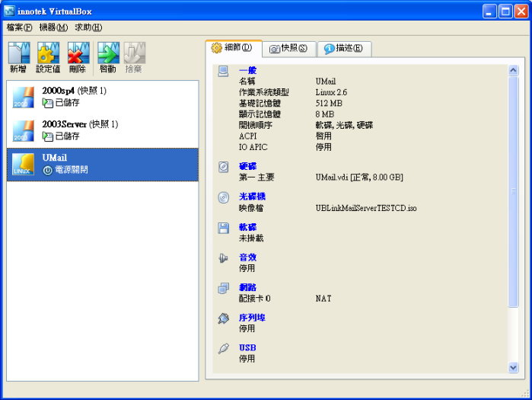The image size is (532, 400).
Task: Click the UMail Linux machine icon
Action: coord(24,163)
